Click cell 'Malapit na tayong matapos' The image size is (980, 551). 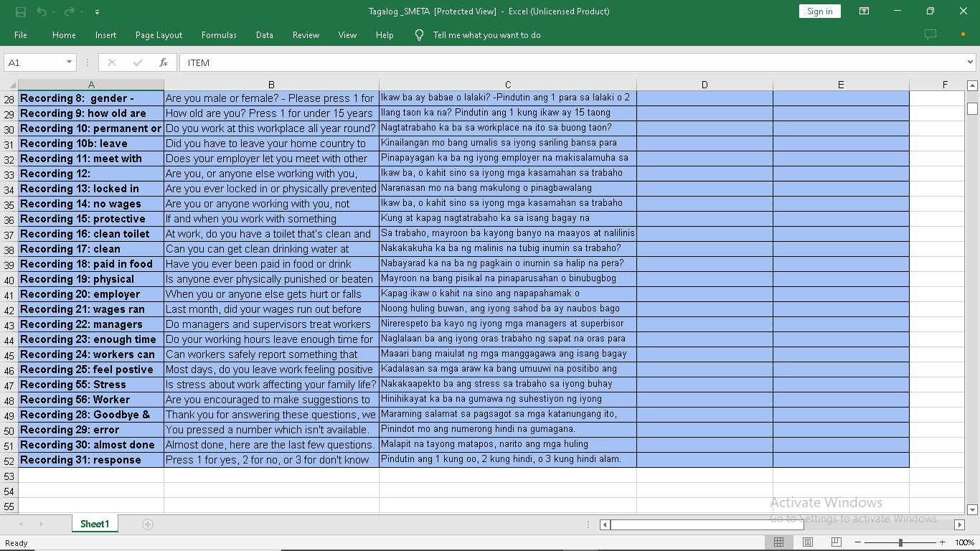508,445
